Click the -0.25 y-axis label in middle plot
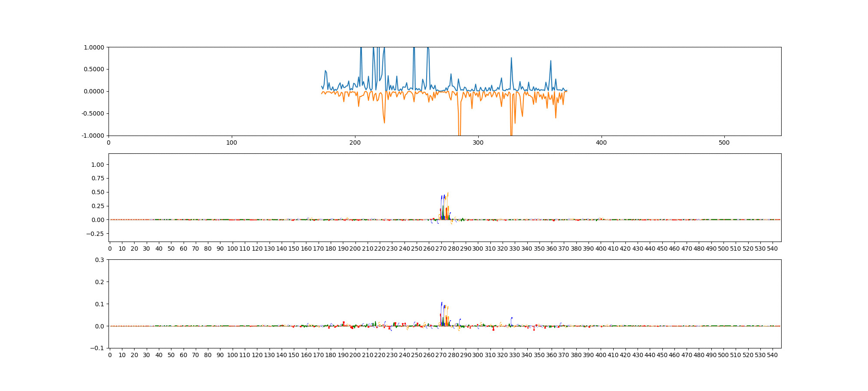Image resolution: width=868 pixels, height=391 pixels. click(x=95, y=234)
